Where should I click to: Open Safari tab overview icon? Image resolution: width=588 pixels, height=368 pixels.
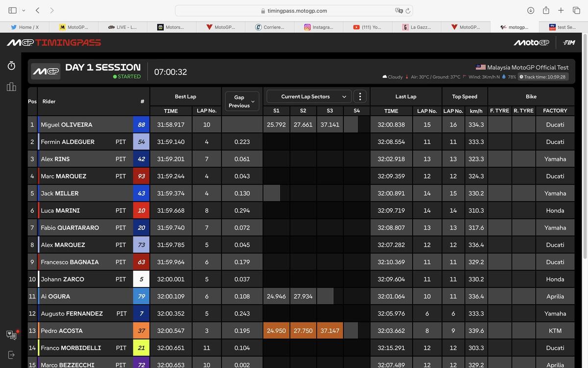[576, 10]
